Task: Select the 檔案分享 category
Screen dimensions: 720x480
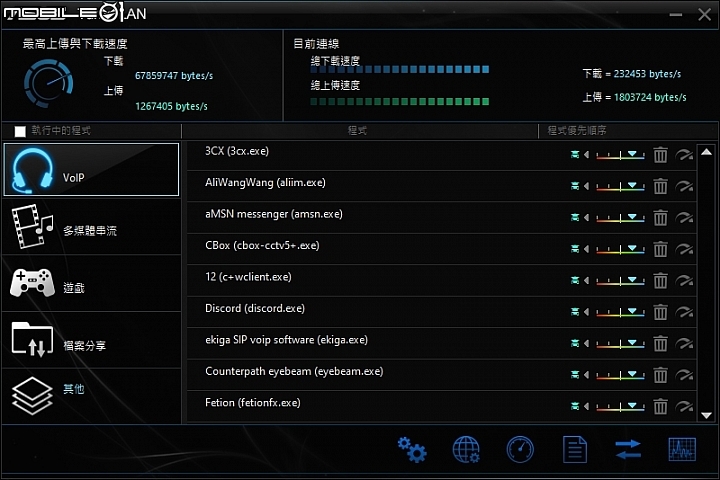Action: point(91,340)
